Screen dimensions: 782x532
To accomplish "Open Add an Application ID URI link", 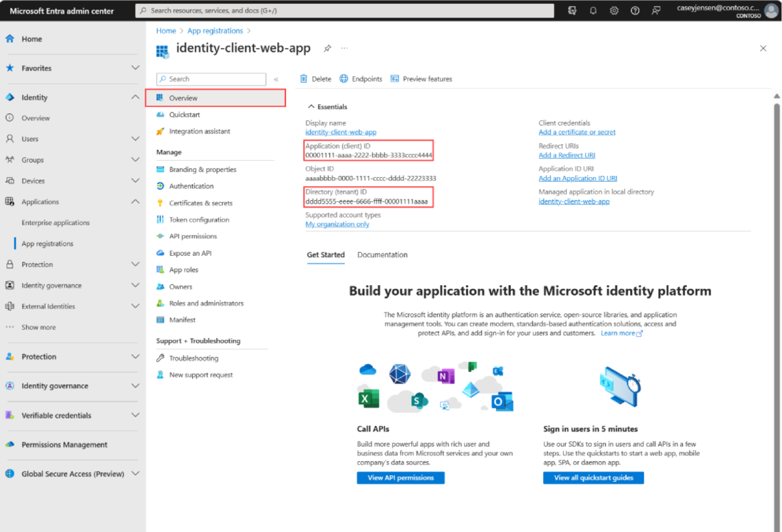I will (578, 178).
